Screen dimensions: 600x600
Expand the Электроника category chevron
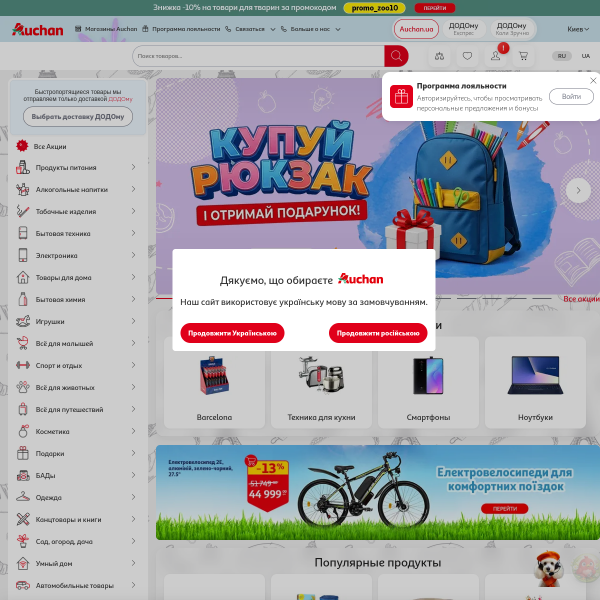134,255
